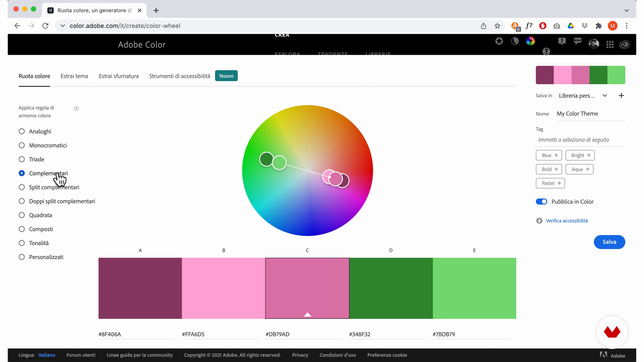
Task: Select the Quadrata harmony rule
Action: click(x=36, y=215)
